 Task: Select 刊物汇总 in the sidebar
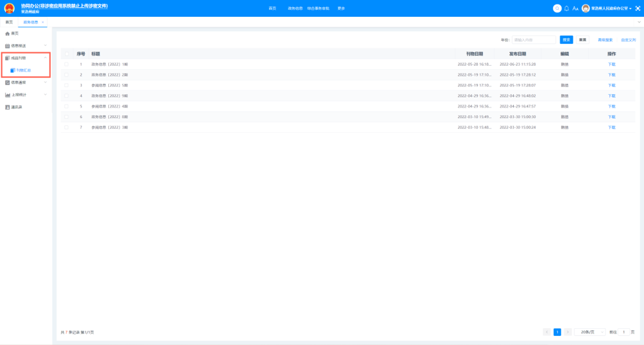click(x=23, y=70)
